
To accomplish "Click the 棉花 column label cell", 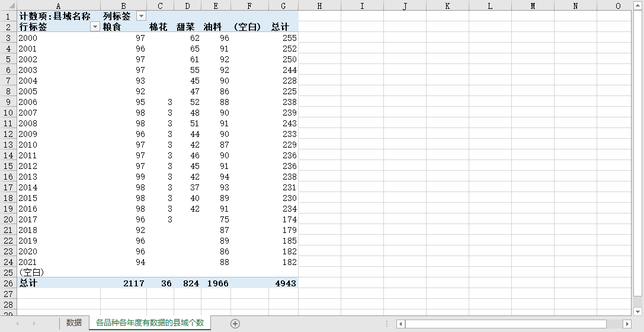I will [x=160, y=27].
